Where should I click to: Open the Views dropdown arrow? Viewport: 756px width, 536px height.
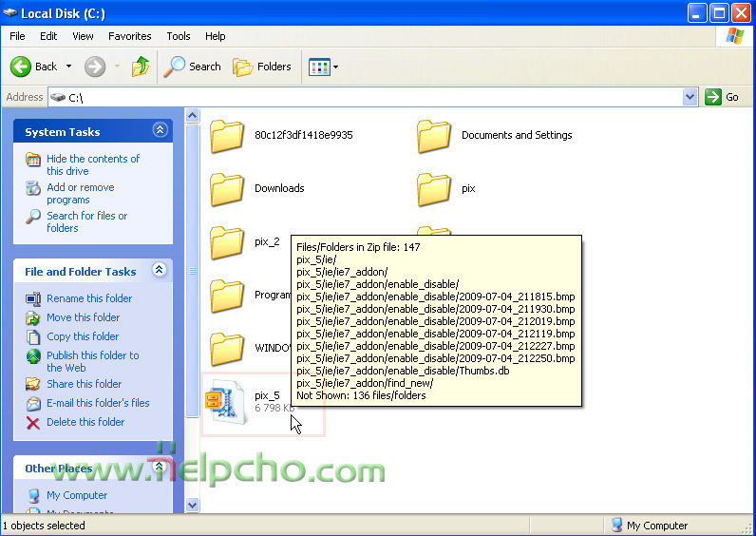[x=335, y=67]
